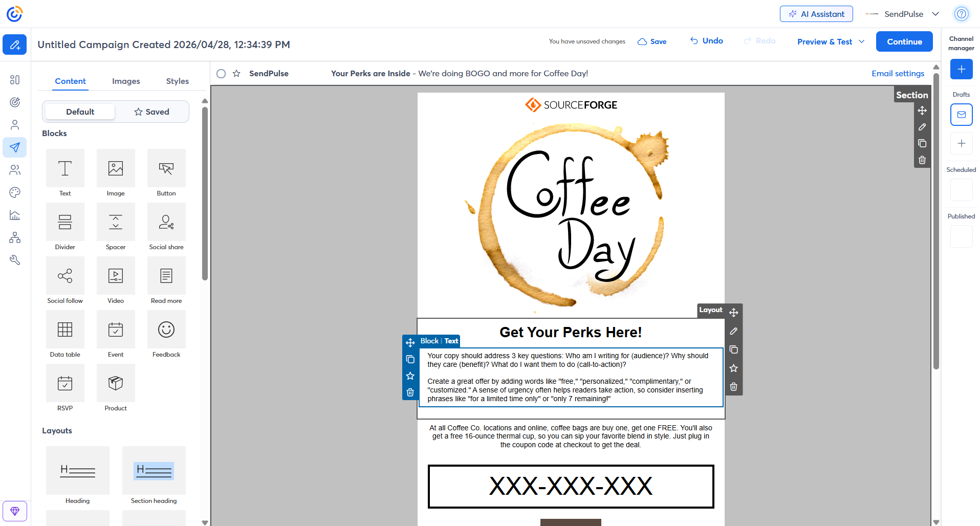980x526 pixels.
Task: Choose the Heading layout thumbnail
Action: (78, 470)
